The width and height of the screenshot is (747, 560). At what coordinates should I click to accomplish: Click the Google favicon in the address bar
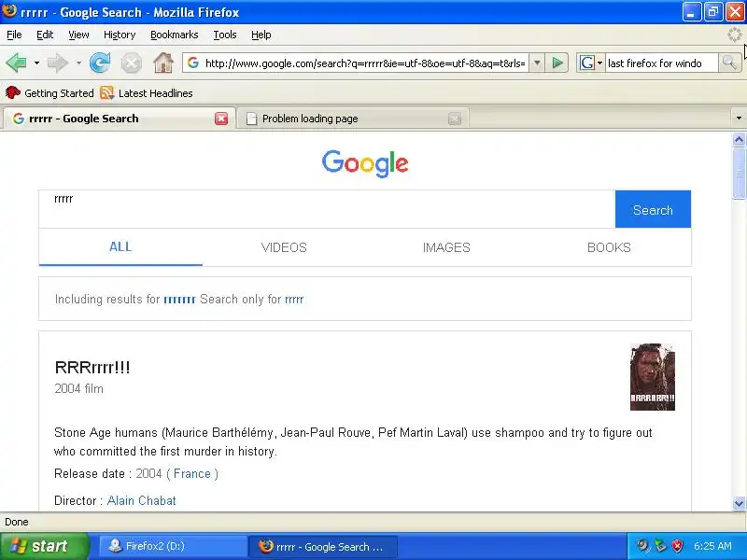[x=193, y=63]
